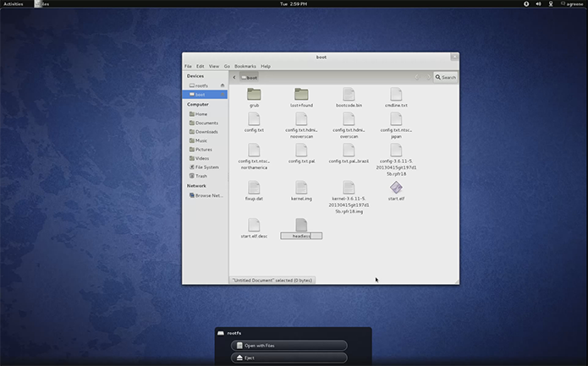Viewport: 588px width, 366px height.
Task: Open the agreene user menu
Action: tap(572, 3)
